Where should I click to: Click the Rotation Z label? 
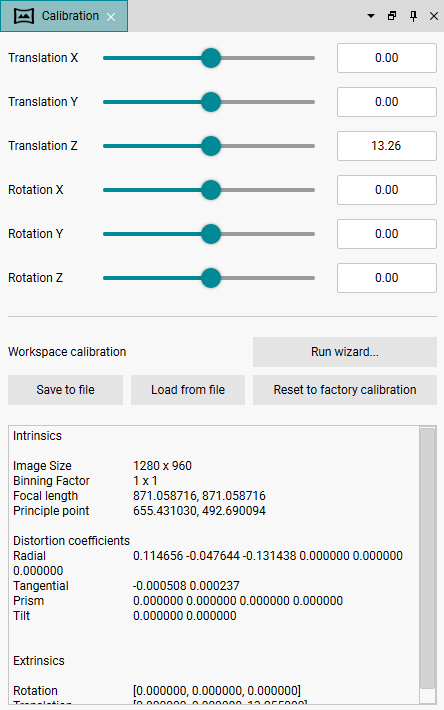coord(35,278)
